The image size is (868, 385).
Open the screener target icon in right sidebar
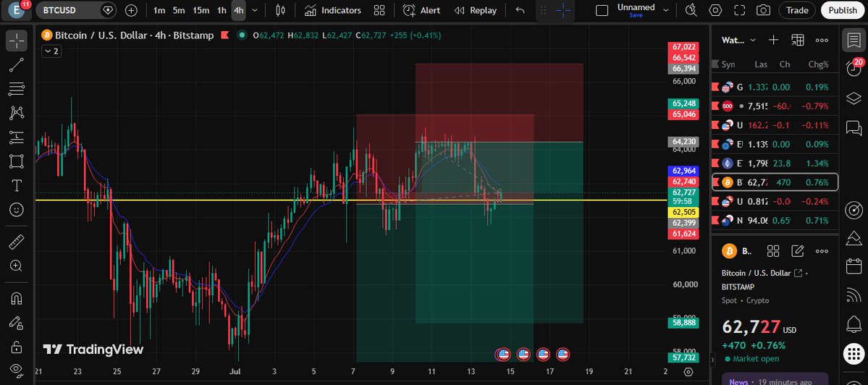tap(854, 210)
